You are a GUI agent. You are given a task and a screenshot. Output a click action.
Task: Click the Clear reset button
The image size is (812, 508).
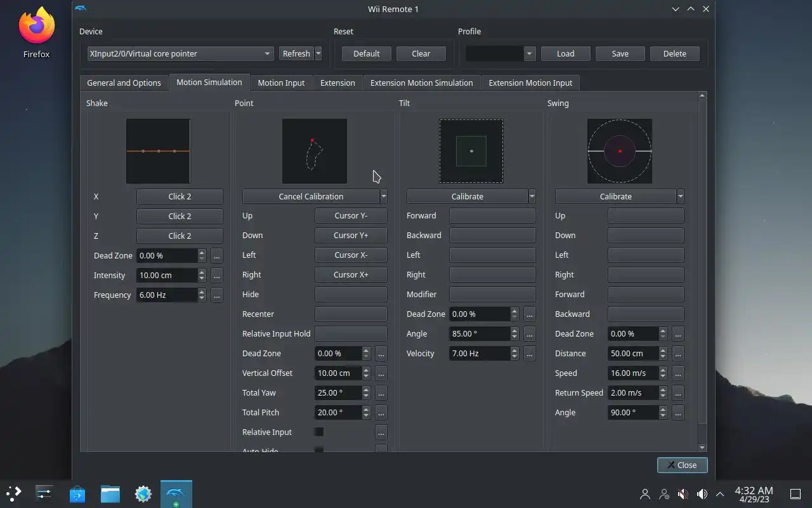coord(421,53)
